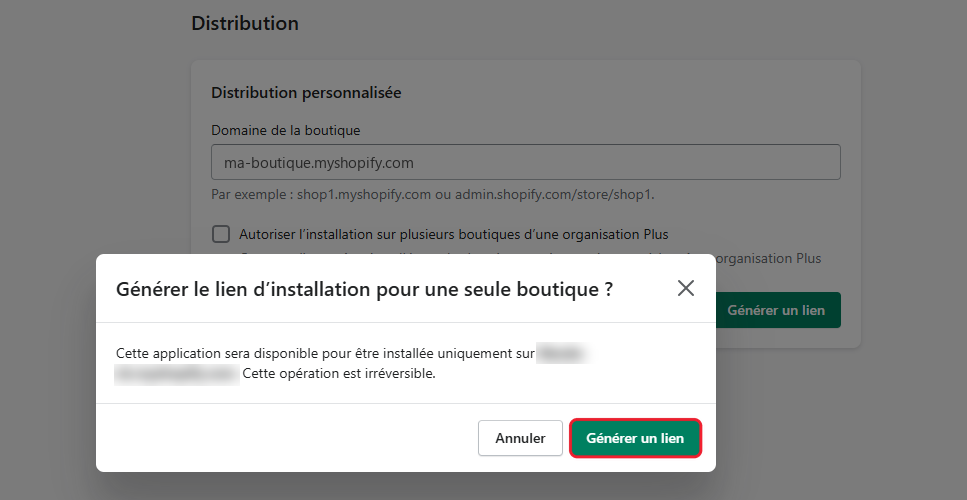Click the Distribution page heading
The width and height of the screenshot is (967, 500).
click(x=245, y=23)
